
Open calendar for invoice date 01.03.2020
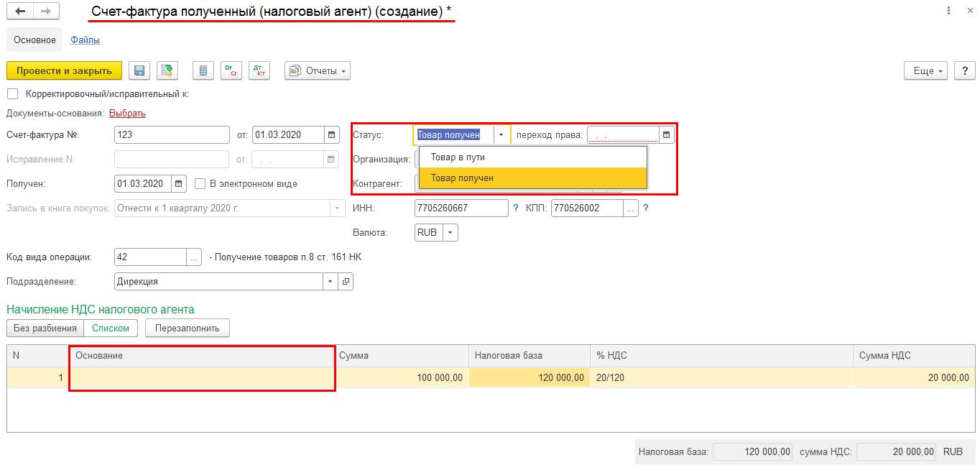point(331,134)
